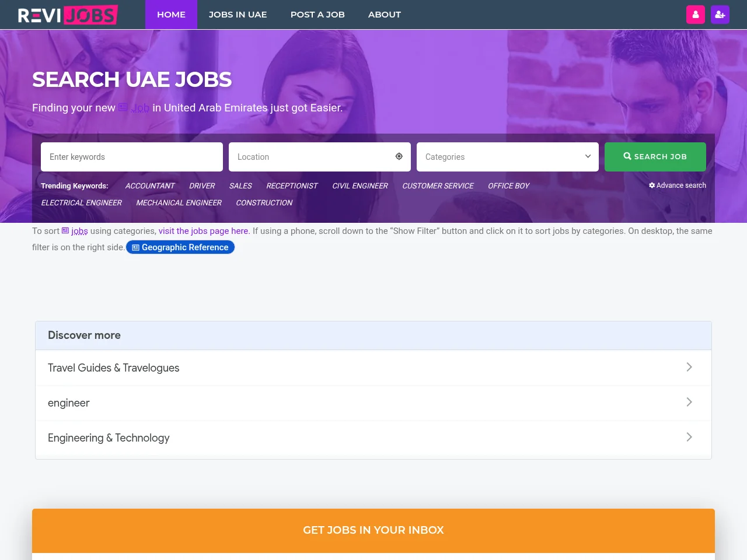Click the Enter keywords field

[x=132, y=157]
